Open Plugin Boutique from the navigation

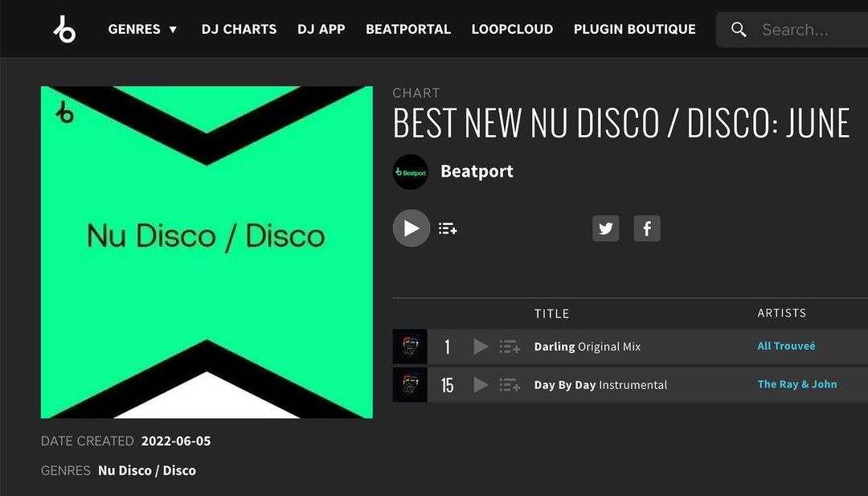click(x=634, y=29)
